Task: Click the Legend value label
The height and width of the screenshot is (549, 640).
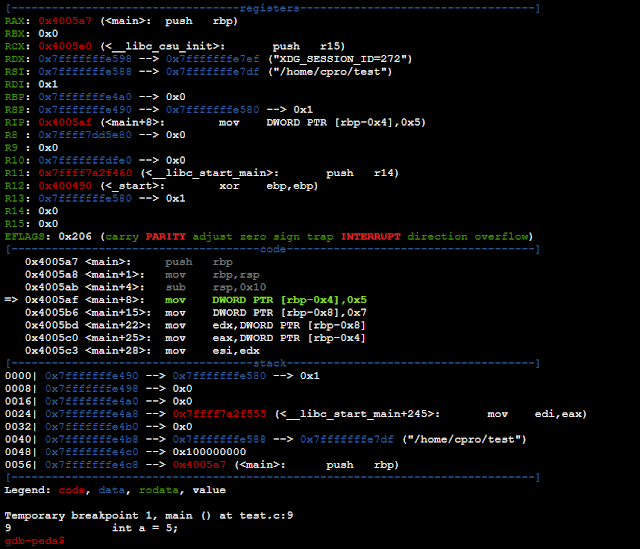Action: 209,490
